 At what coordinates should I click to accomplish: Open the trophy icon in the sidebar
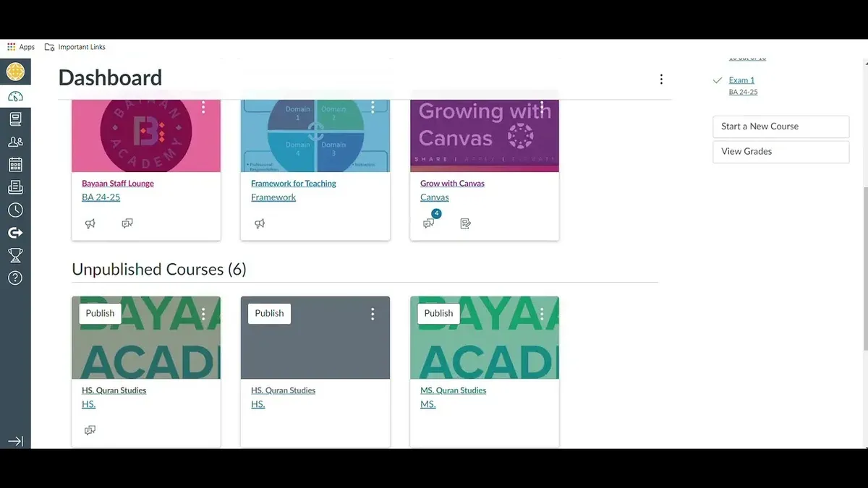pyautogui.click(x=15, y=255)
